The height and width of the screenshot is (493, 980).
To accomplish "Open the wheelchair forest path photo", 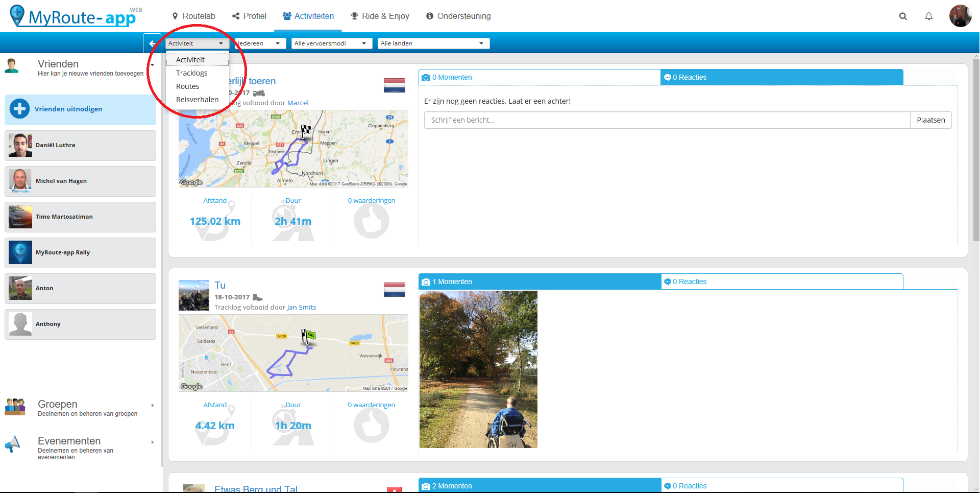I will [x=478, y=369].
